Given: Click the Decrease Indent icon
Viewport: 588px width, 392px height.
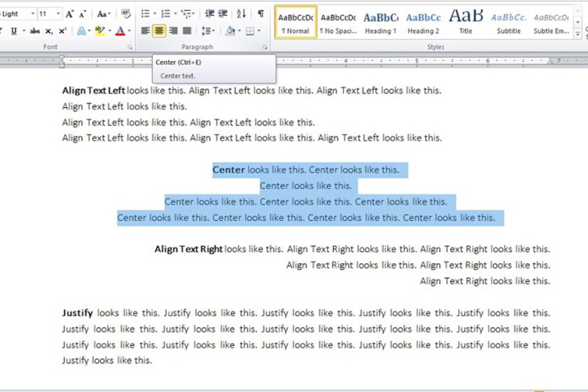Looking at the screenshot, I should 210,14.
